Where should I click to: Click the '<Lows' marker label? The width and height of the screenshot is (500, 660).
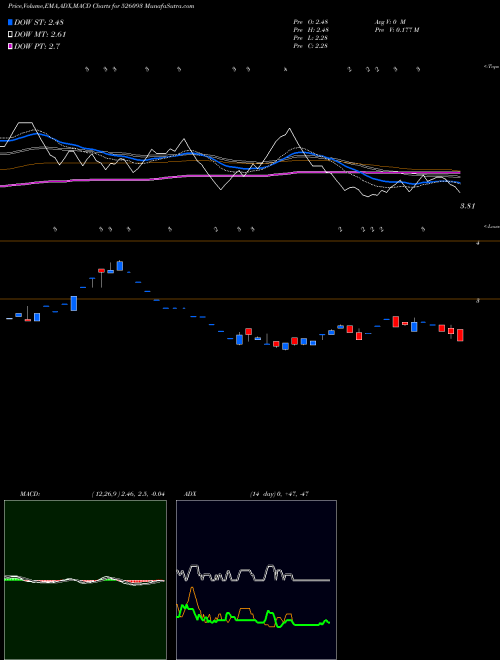click(491, 226)
